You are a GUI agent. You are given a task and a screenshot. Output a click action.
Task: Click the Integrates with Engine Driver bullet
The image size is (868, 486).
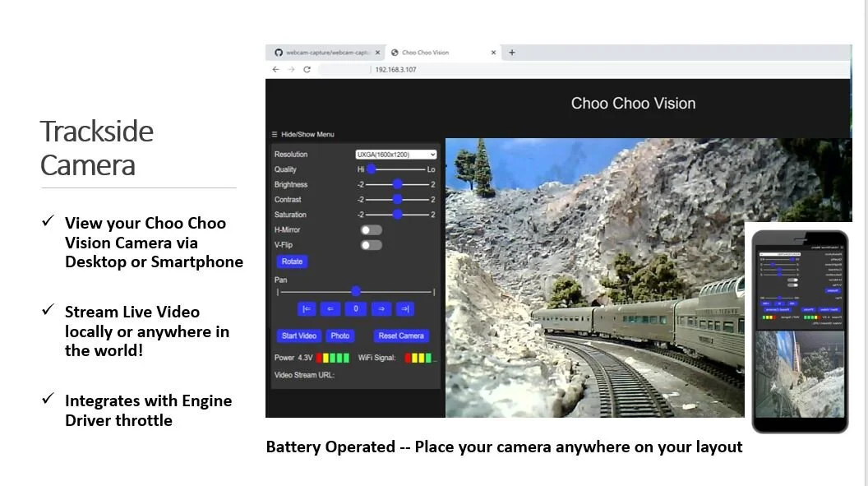click(148, 410)
